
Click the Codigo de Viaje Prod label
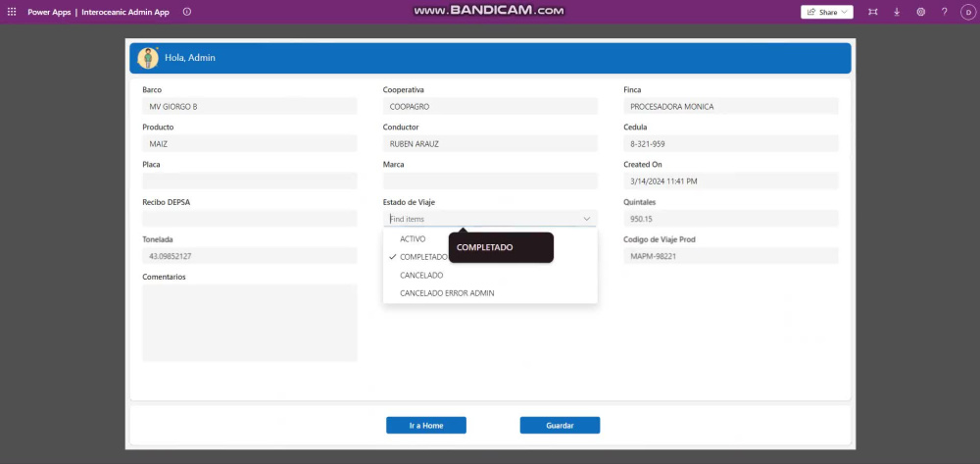pos(660,239)
